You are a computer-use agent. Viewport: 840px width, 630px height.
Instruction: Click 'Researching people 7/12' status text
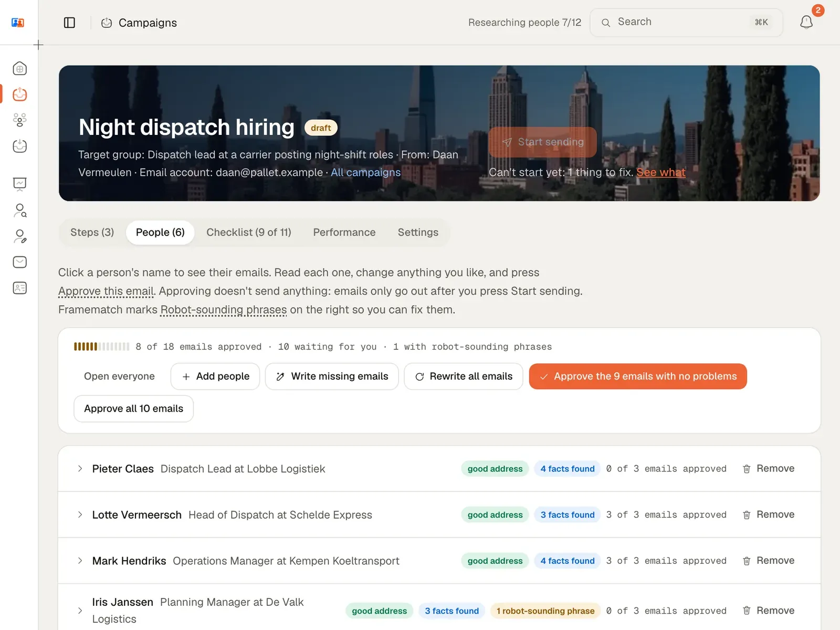click(525, 23)
